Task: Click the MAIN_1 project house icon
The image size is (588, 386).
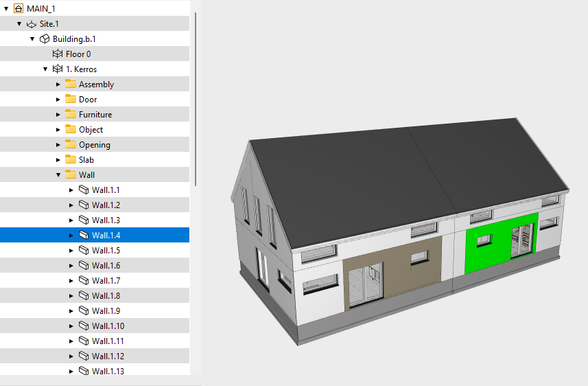Action: (x=17, y=9)
